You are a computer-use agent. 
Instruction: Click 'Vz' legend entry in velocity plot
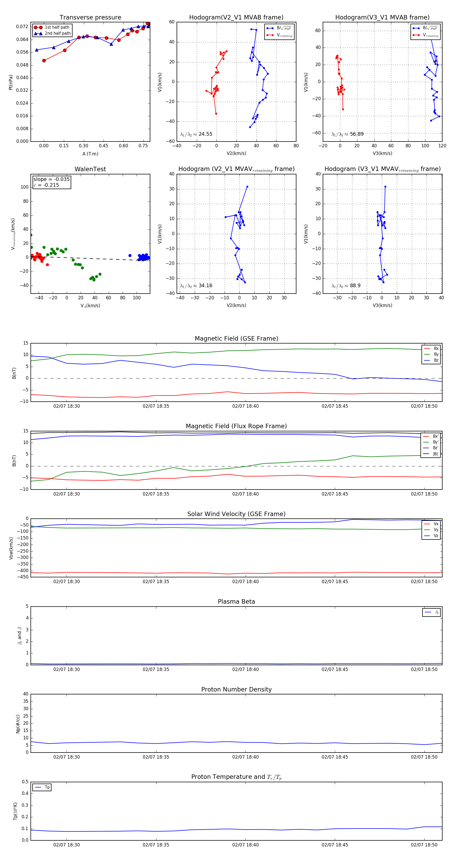point(431,536)
